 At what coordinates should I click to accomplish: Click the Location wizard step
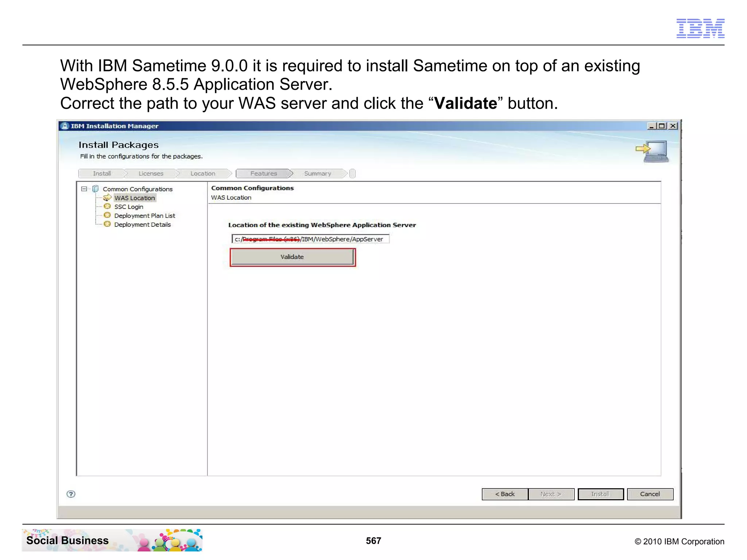(x=203, y=174)
